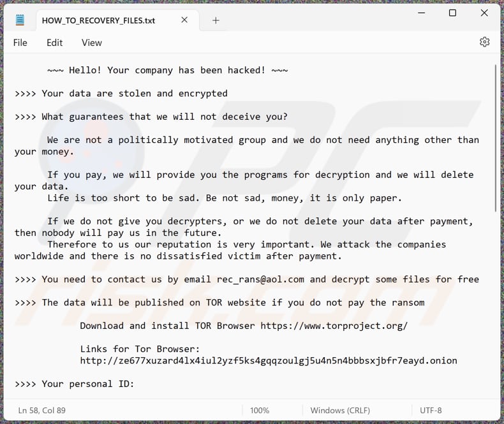The width and height of the screenshot is (504, 424).
Task: Click 'Therefore to us our reputation' line
Action: (246, 244)
